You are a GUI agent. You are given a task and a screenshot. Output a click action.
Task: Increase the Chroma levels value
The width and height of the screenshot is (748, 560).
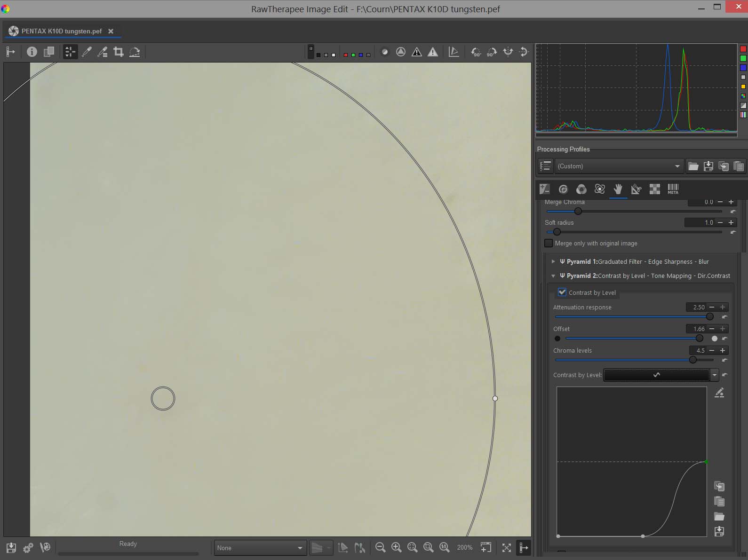click(723, 350)
